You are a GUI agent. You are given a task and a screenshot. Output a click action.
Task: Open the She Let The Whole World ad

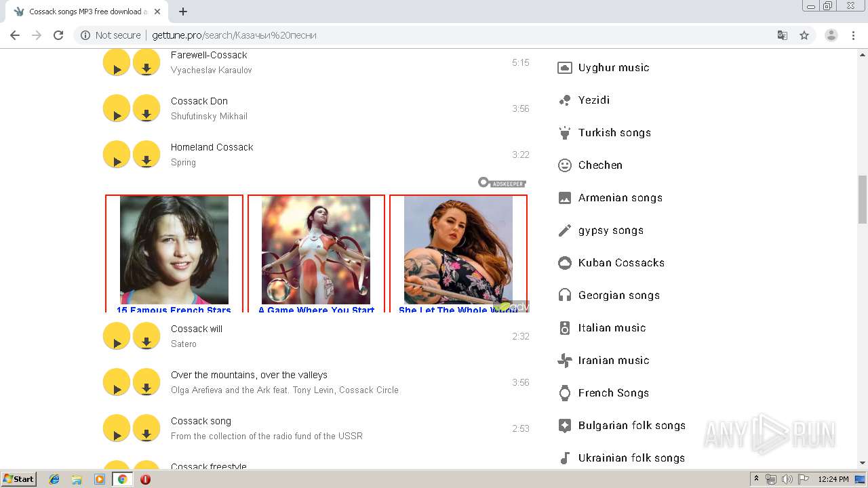coord(458,253)
